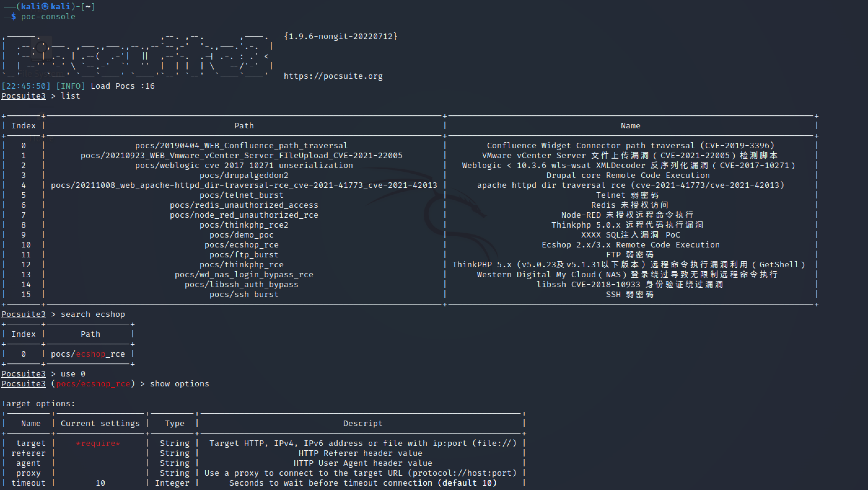Click the use 0 command text
Viewport: 868px width, 490px height.
73,374
